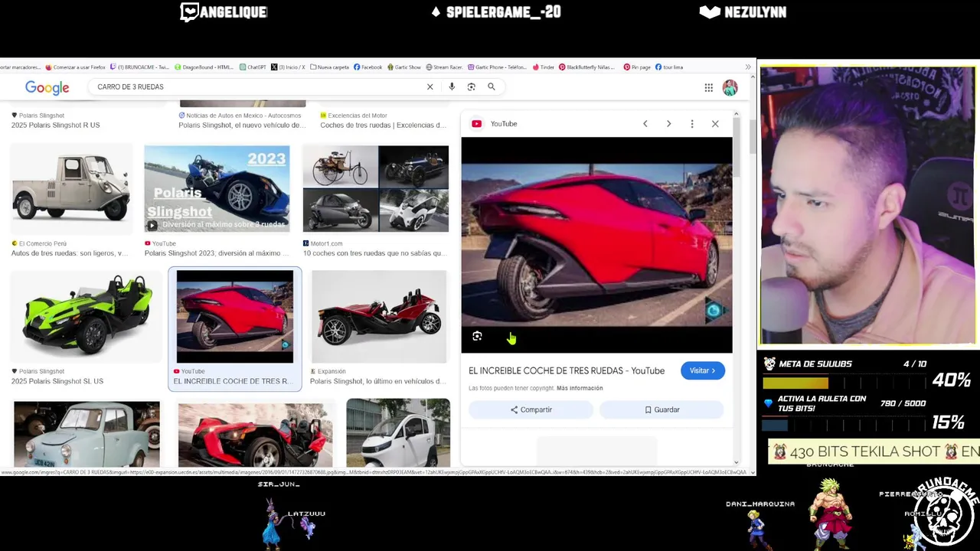Image resolution: width=980 pixels, height=551 pixels.
Task: Click the Google logo
Action: [x=47, y=87]
